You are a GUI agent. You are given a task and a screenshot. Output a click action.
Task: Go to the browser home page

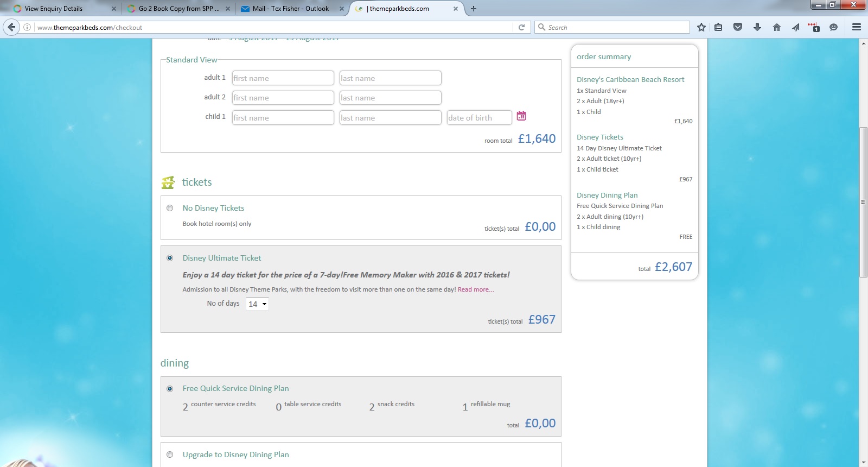(777, 27)
